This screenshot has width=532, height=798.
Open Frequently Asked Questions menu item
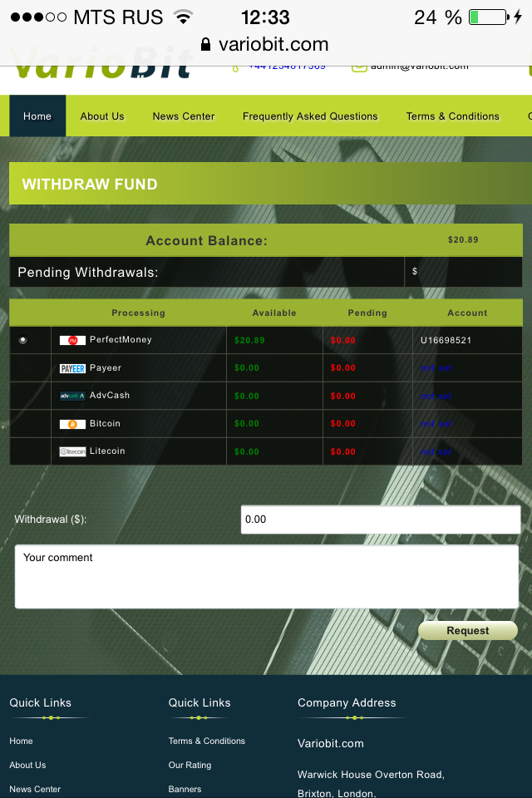click(310, 116)
